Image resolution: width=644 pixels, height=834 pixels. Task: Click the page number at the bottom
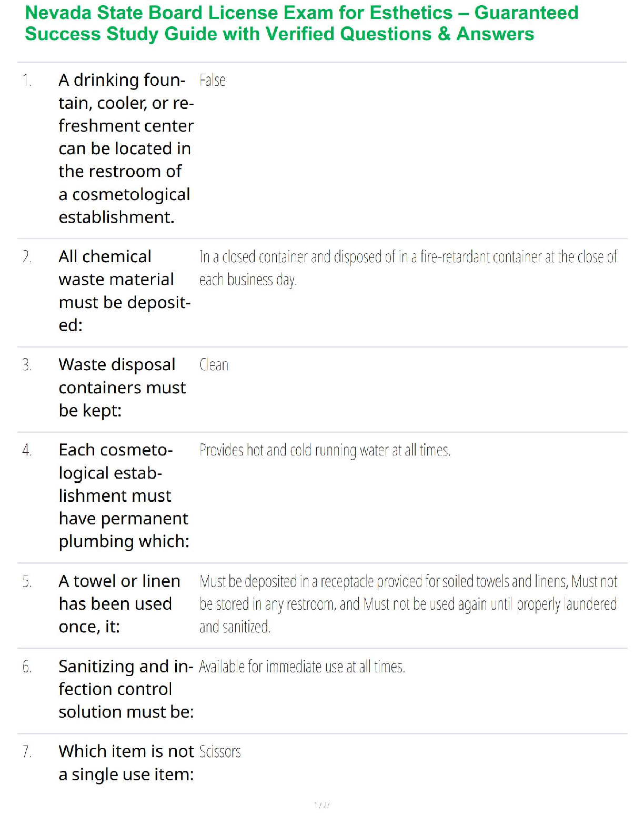click(x=321, y=805)
